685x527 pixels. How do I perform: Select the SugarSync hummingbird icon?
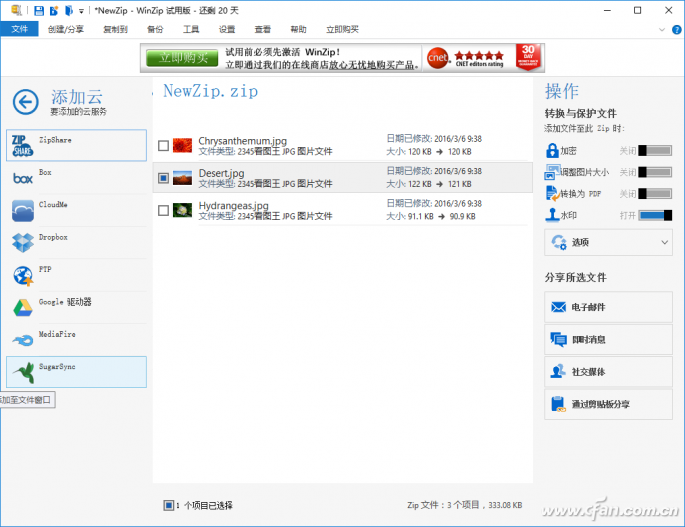coord(24,372)
